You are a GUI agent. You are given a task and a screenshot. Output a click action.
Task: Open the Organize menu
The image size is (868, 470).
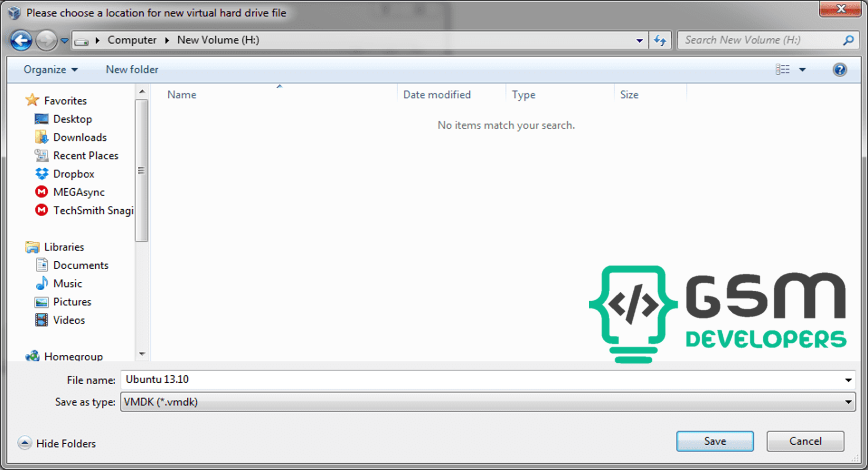51,69
